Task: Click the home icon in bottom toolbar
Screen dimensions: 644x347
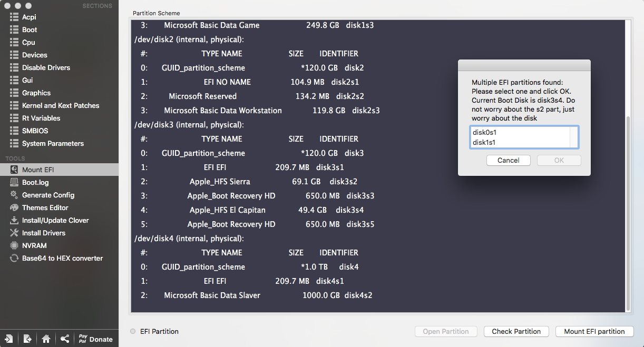Action: [46, 339]
